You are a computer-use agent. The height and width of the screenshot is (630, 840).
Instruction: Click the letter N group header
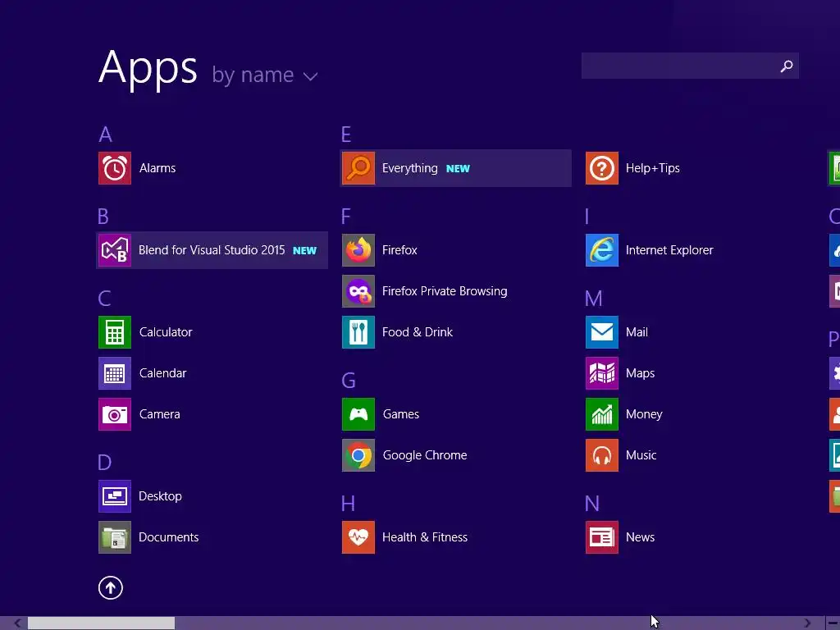point(592,504)
